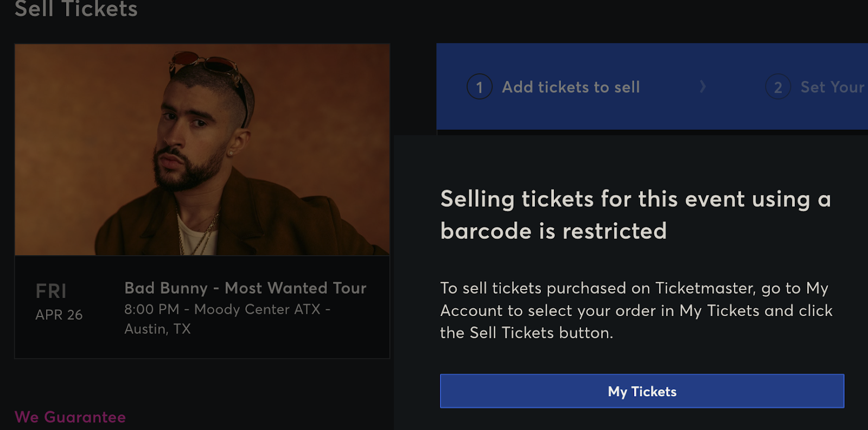Click the restriction message headline text
Screen dimensions: 868x430
pos(635,214)
